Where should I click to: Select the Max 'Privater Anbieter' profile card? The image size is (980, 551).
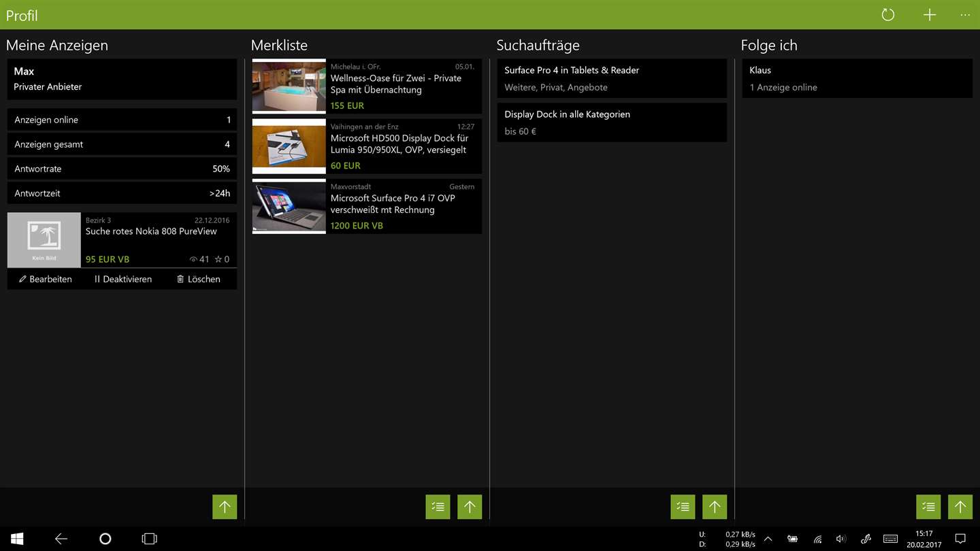coord(122,79)
